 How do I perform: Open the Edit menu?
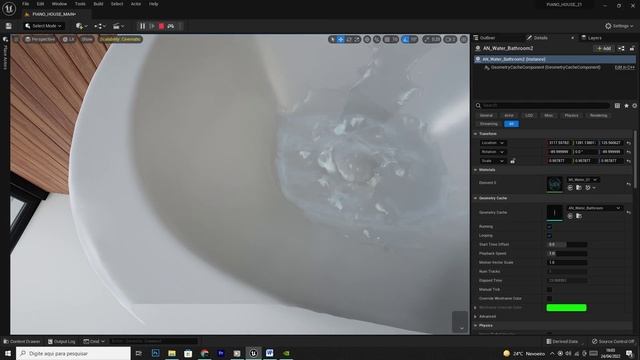pos(40,4)
